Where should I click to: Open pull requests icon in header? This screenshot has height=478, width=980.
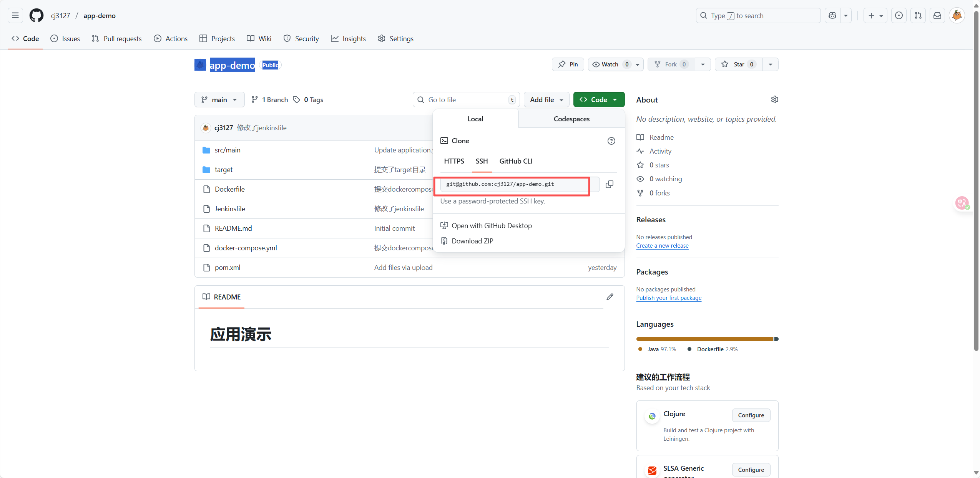[918, 15]
